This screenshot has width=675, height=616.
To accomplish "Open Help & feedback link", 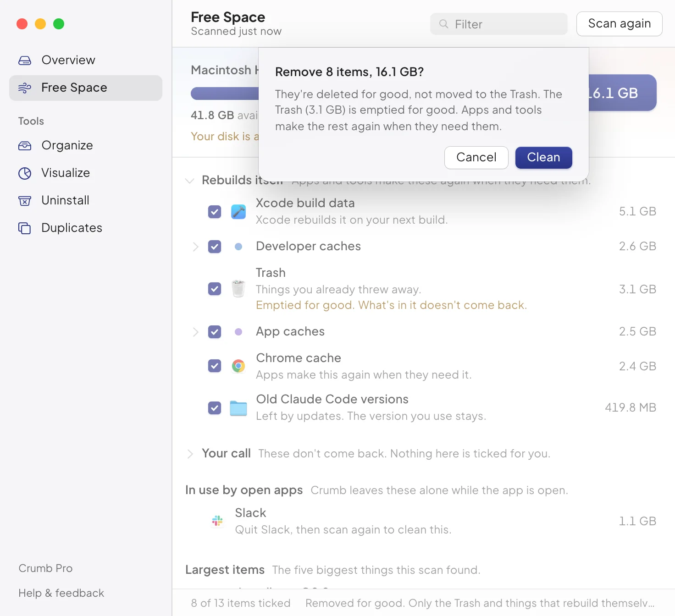I will [61, 593].
